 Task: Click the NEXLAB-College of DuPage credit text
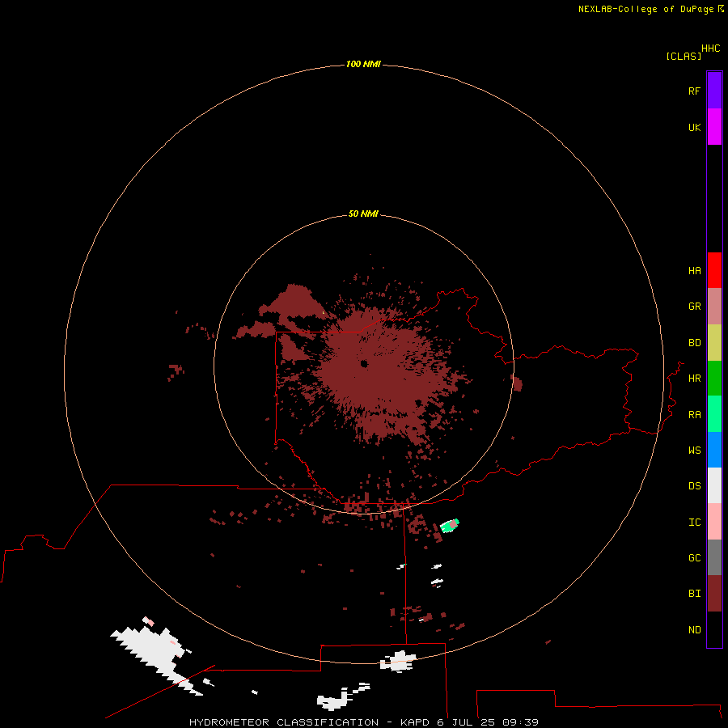645,9
